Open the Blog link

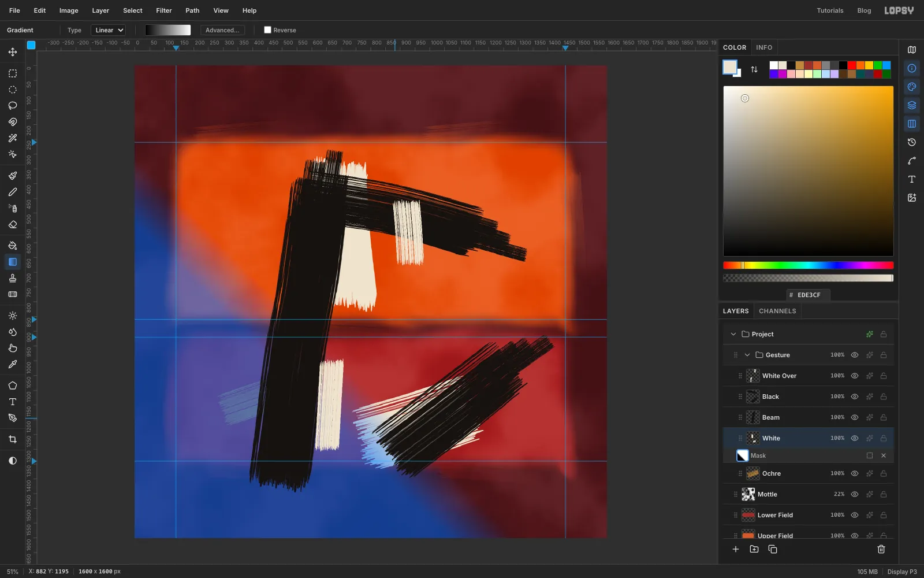click(x=864, y=10)
